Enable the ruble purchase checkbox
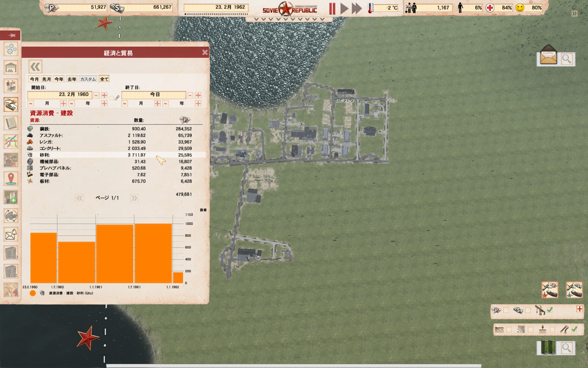 click(x=506, y=310)
